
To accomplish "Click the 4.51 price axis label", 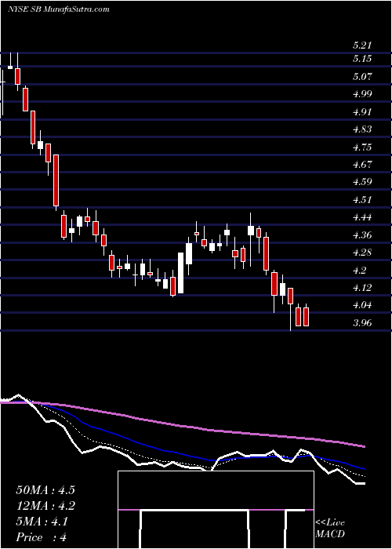I will pos(362,199).
